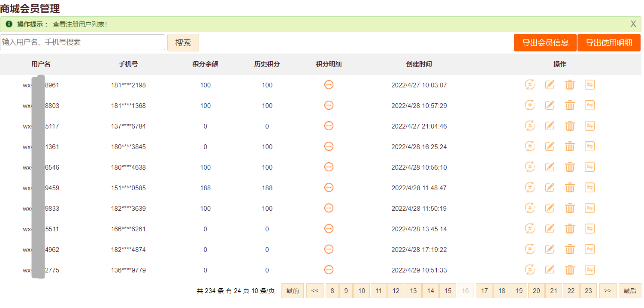This screenshot has width=644, height=308.
Task: Go to page 20
Action: point(536,290)
